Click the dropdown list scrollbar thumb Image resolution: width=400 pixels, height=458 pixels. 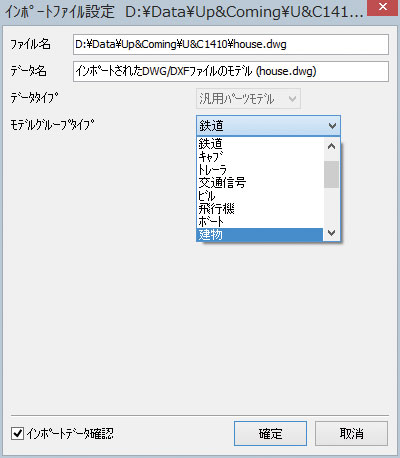pyautogui.click(x=331, y=174)
